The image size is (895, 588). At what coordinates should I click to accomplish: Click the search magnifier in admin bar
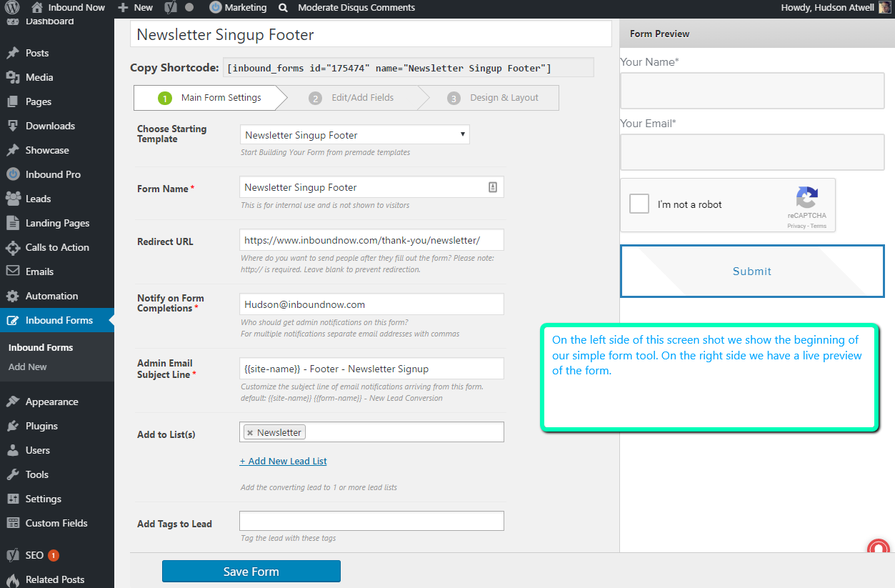click(x=283, y=8)
